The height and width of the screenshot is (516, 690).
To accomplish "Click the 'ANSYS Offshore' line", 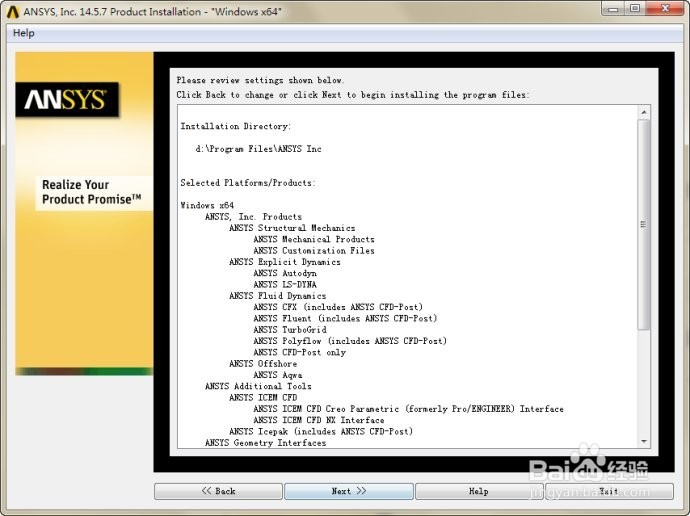I will [263, 364].
